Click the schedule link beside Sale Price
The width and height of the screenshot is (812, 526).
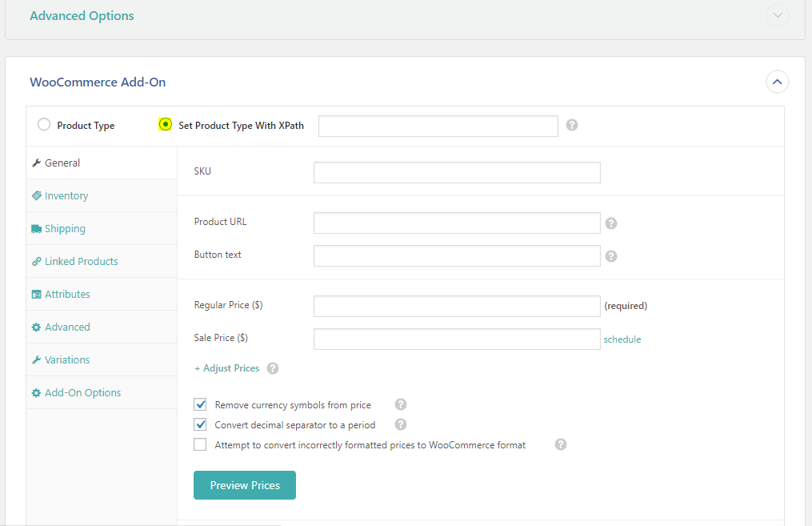point(622,339)
